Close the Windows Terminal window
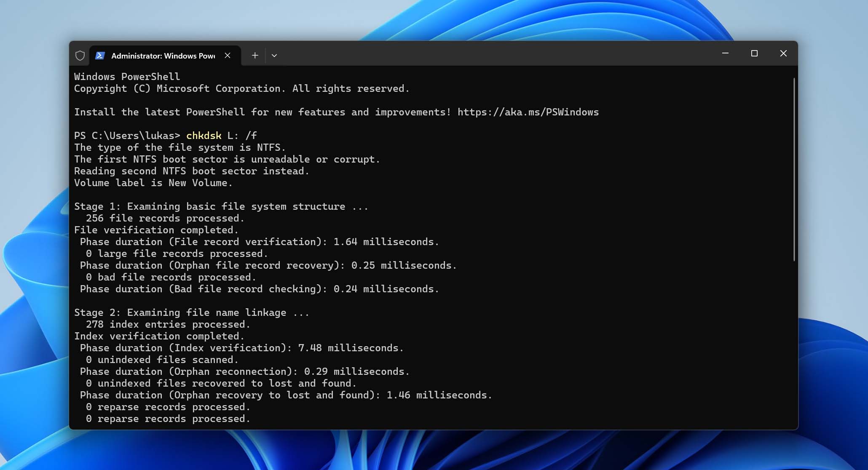Image resolution: width=868 pixels, height=470 pixels. click(783, 53)
